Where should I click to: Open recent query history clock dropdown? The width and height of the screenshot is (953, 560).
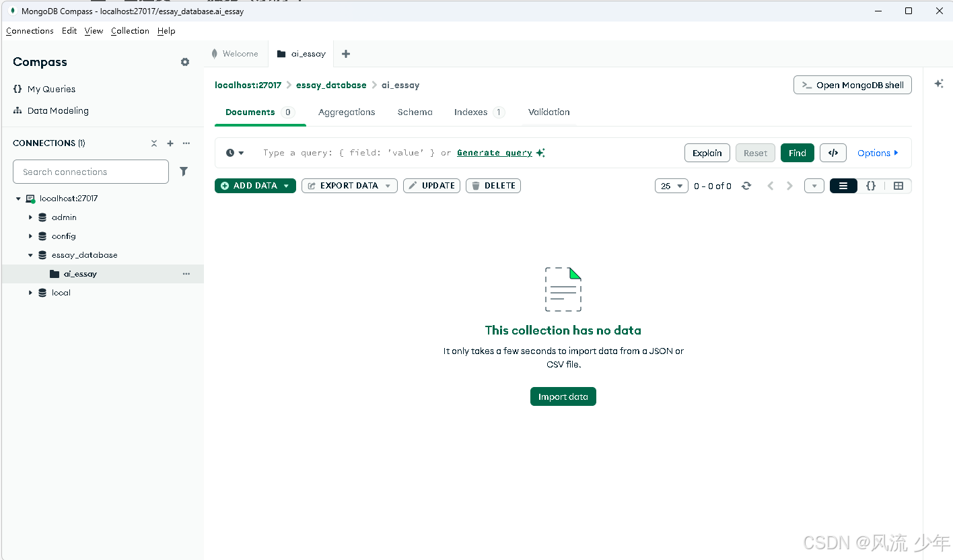point(234,153)
